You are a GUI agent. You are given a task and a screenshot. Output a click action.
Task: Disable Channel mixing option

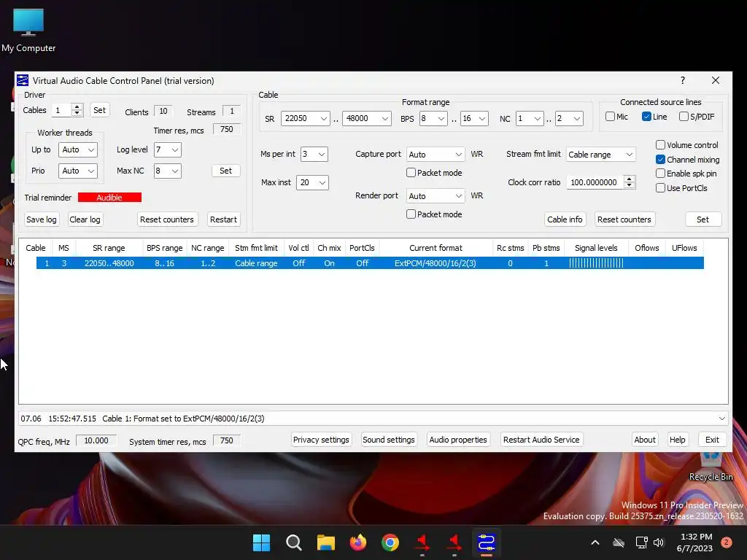coord(660,159)
